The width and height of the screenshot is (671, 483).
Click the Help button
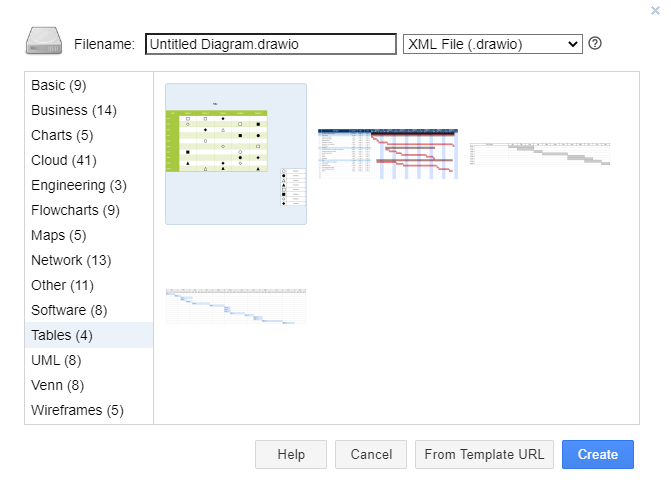click(x=291, y=454)
